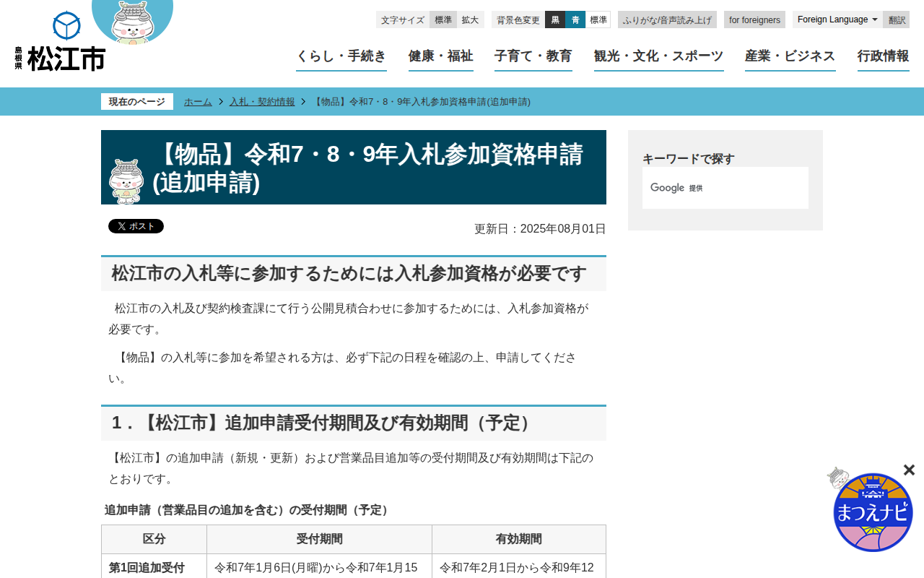Click 更新日：2025年08月01日 text
Screen dimensions: 924x578
click(x=540, y=229)
